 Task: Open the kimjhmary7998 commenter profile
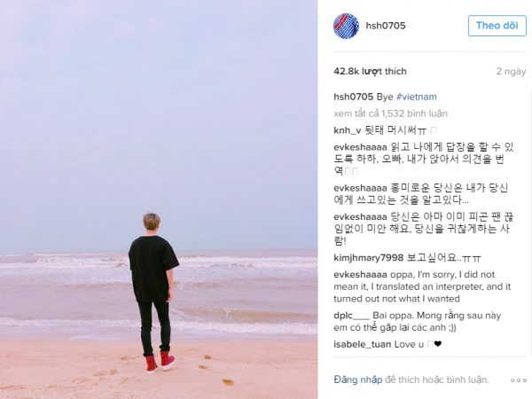[x=369, y=258]
